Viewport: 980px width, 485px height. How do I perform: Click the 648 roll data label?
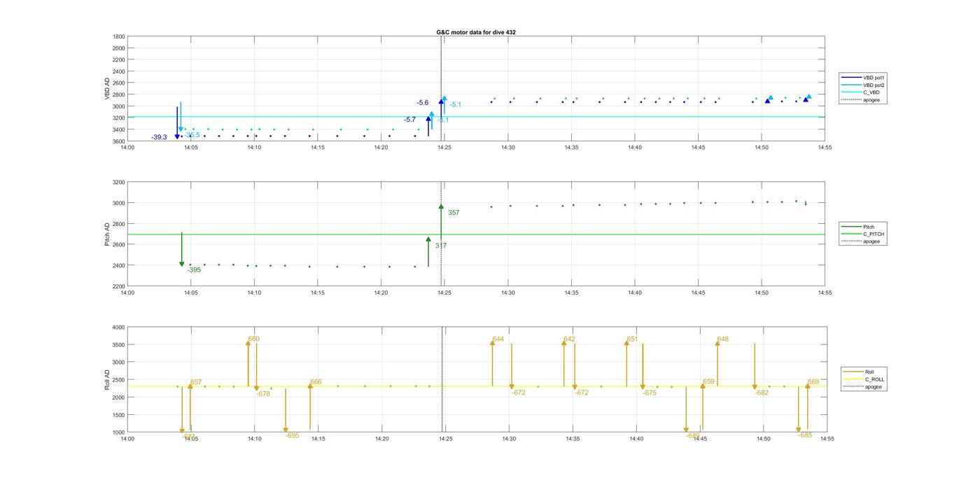[x=722, y=339]
